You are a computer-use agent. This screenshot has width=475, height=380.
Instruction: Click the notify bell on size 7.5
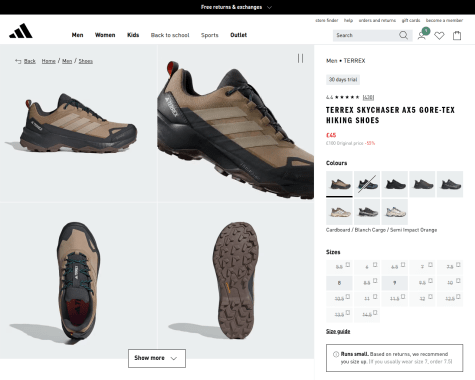tap(458, 265)
